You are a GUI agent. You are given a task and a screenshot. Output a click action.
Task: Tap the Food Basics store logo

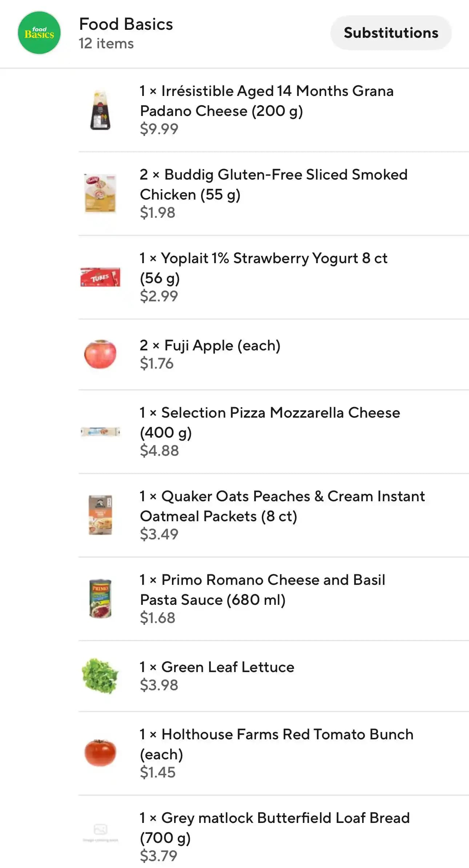39,33
